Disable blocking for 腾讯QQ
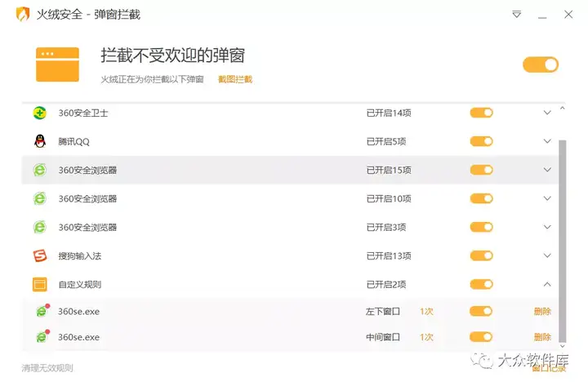This screenshot has width=588, height=386. tap(482, 141)
